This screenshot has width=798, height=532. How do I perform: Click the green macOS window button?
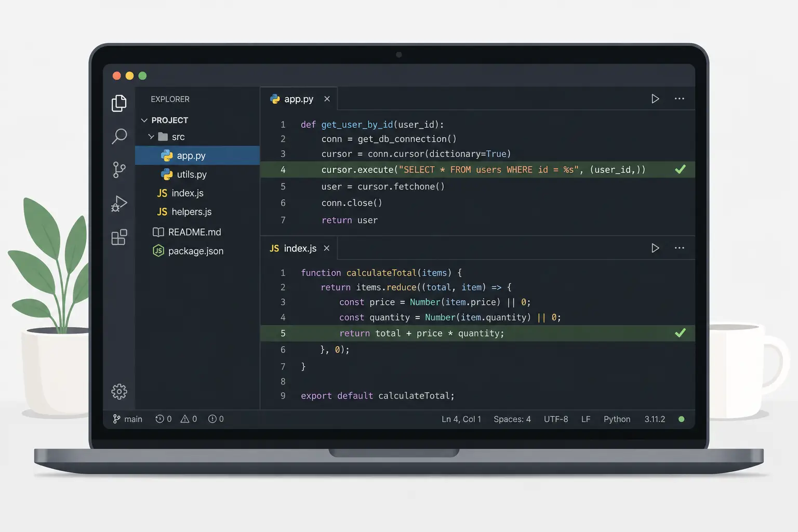click(x=142, y=76)
